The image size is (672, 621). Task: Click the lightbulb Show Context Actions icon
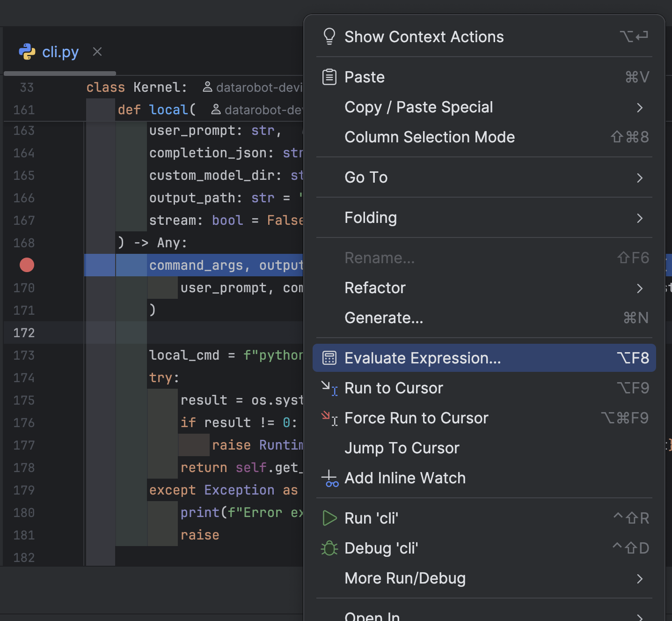329,37
